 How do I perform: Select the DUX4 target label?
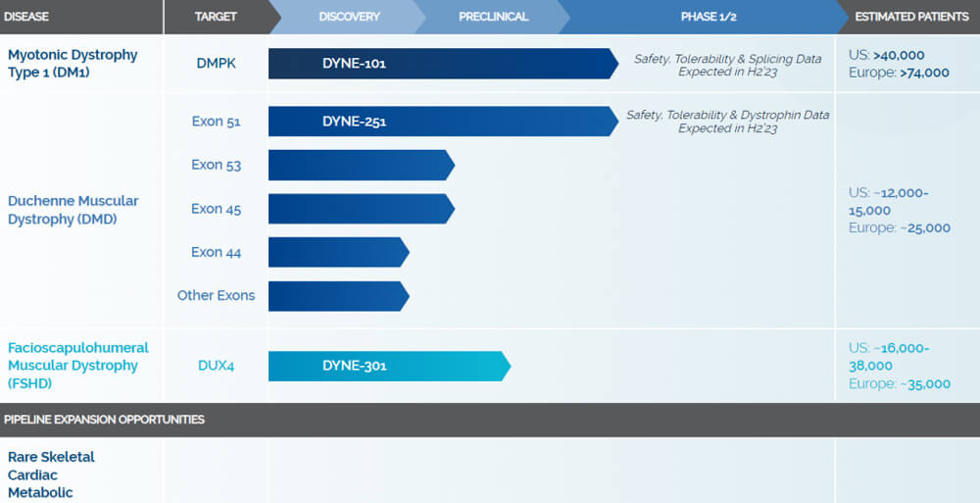pos(216,366)
